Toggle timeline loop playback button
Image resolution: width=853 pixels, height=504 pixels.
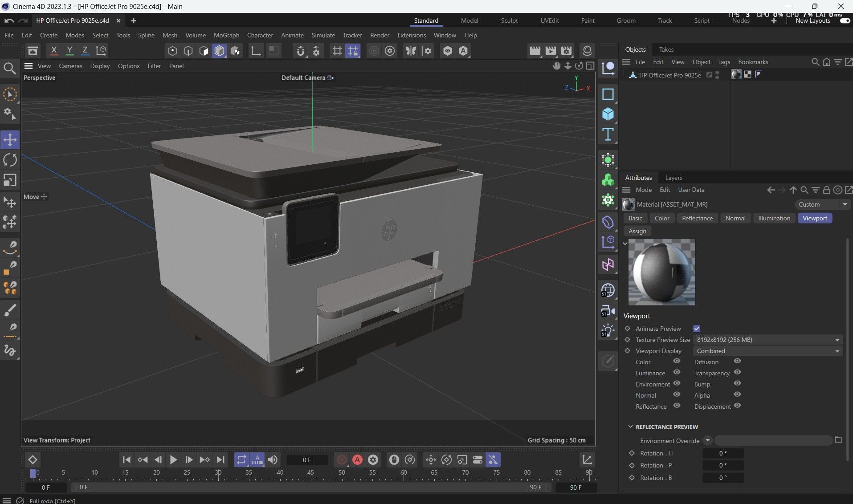coord(241,460)
